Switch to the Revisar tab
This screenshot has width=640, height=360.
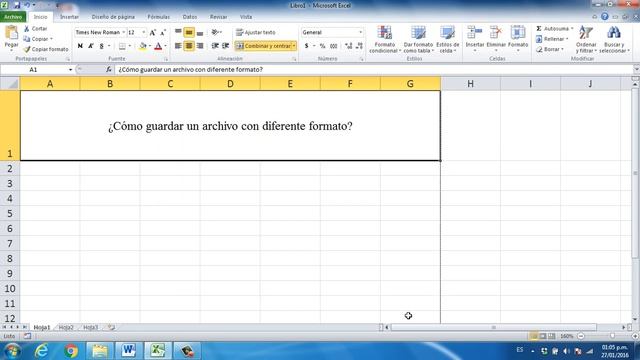click(x=218, y=17)
